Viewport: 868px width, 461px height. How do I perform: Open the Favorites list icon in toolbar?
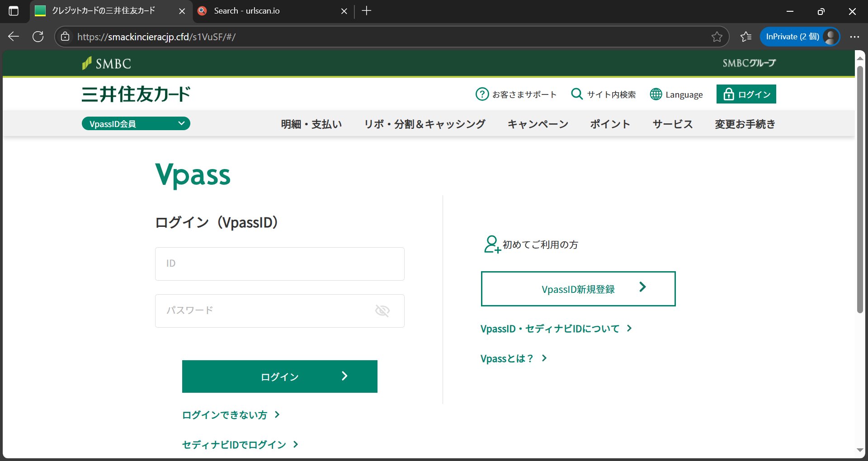pyautogui.click(x=746, y=37)
